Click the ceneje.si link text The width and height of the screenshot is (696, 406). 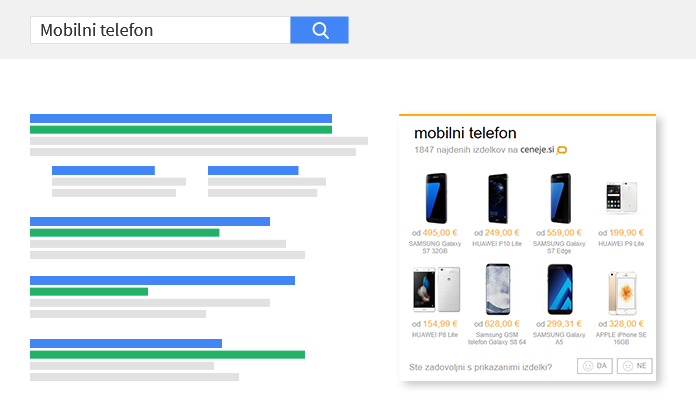537,150
